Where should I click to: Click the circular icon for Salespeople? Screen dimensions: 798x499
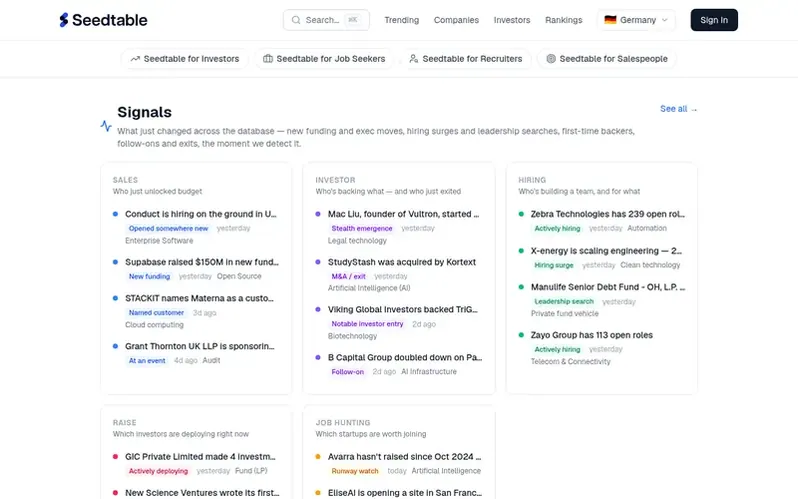pyautogui.click(x=551, y=59)
